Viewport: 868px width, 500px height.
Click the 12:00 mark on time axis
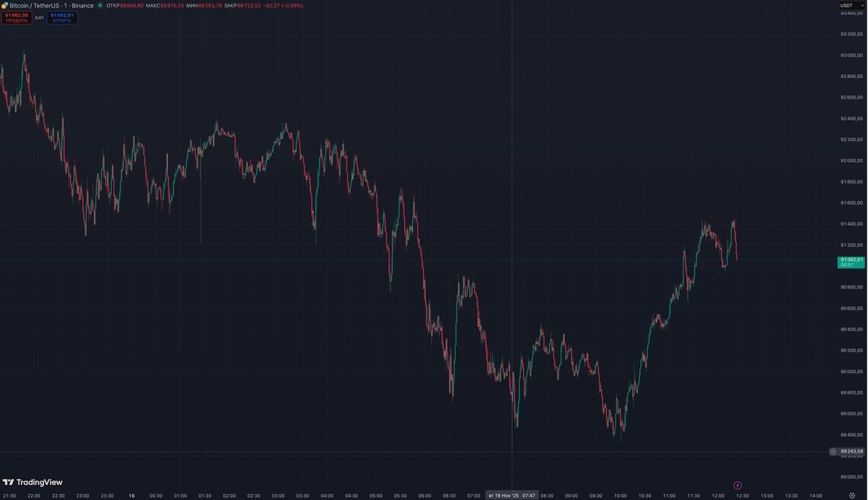point(718,496)
